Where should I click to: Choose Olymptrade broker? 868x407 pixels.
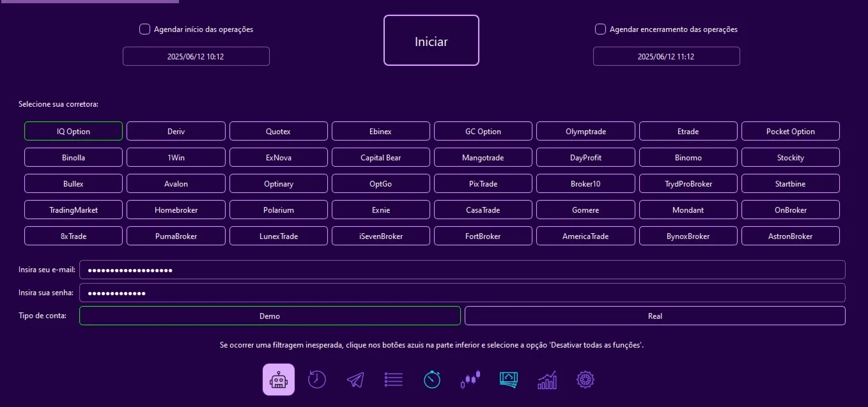tap(585, 131)
